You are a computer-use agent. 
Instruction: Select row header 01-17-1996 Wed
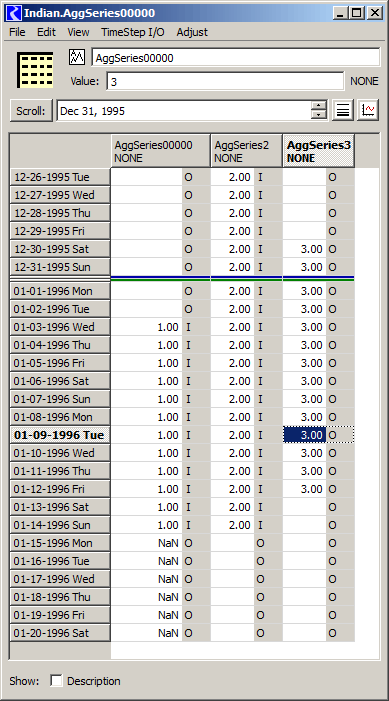[60, 579]
